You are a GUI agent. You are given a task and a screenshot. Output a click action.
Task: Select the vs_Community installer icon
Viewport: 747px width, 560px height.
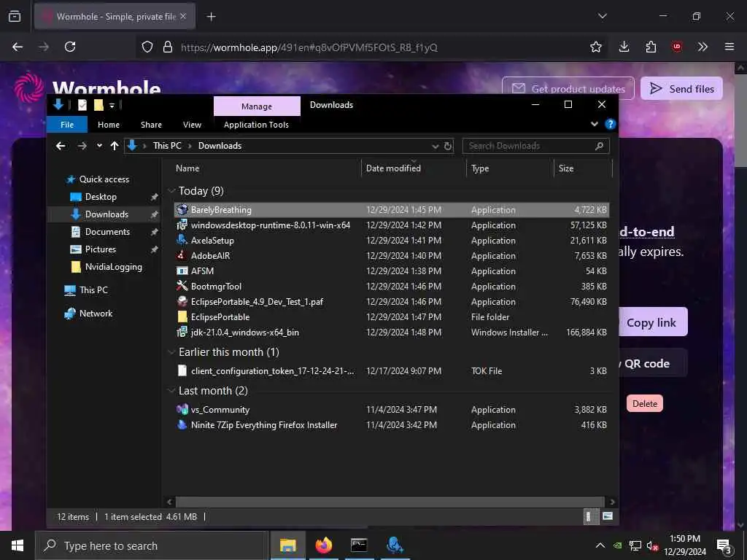point(182,410)
